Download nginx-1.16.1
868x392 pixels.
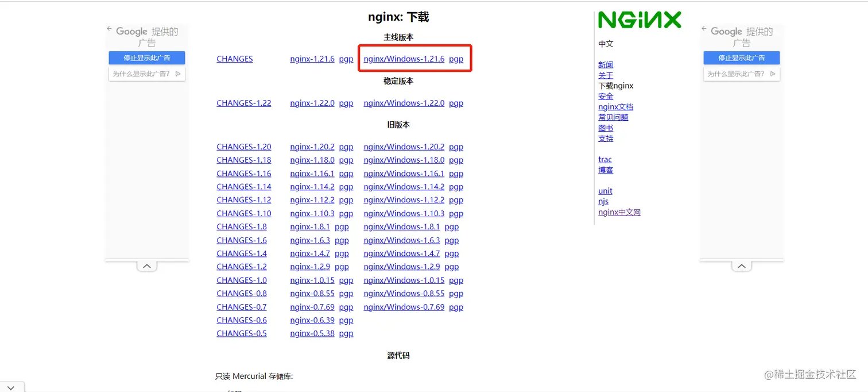tap(312, 173)
